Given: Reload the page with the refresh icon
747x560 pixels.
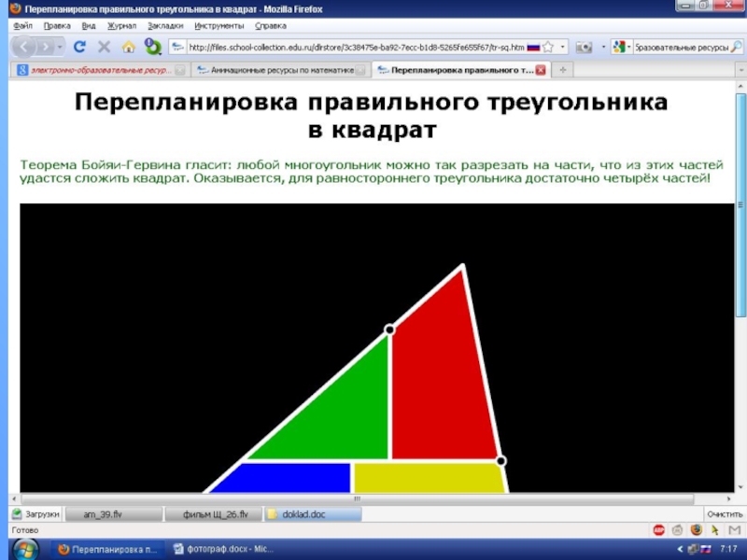Looking at the screenshot, I should [x=79, y=47].
